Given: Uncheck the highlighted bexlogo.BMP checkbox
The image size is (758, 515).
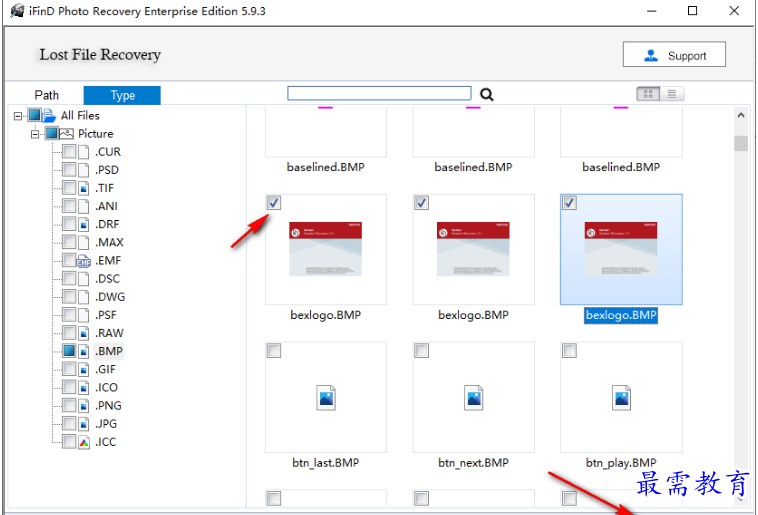Looking at the screenshot, I should pos(569,203).
